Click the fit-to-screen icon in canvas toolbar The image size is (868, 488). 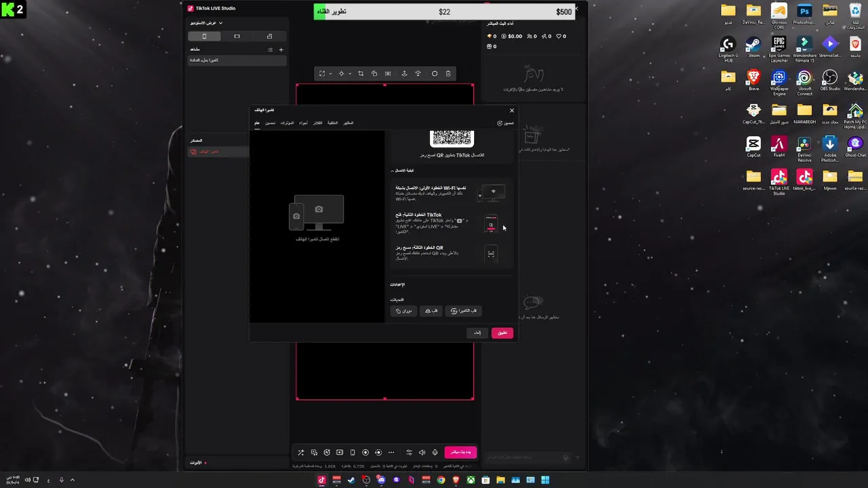(322, 73)
